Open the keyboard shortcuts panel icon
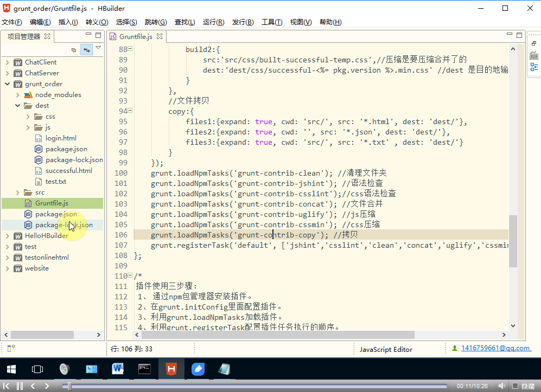The width and height of the screenshot is (541, 392). [534, 55]
